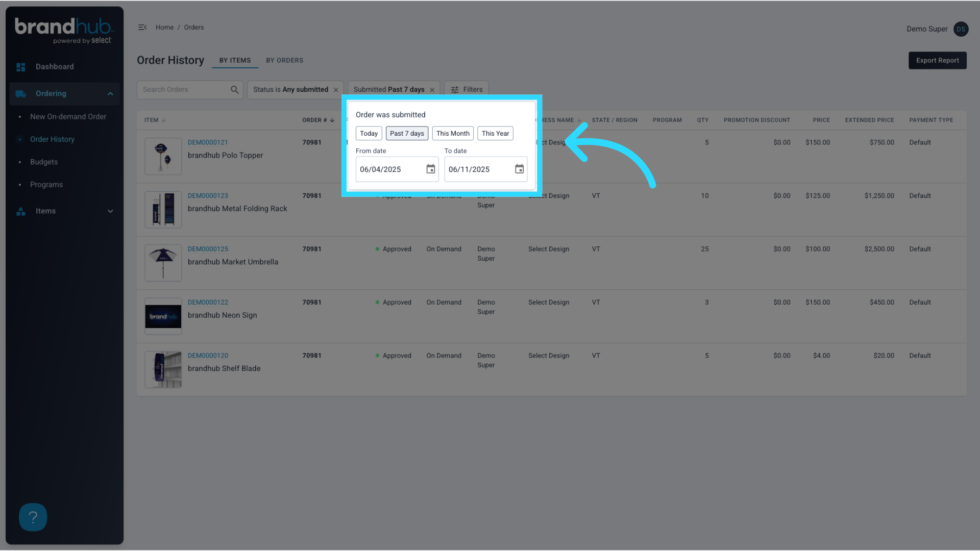
Task: Select the This Year date preset
Action: click(x=495, y=133)
